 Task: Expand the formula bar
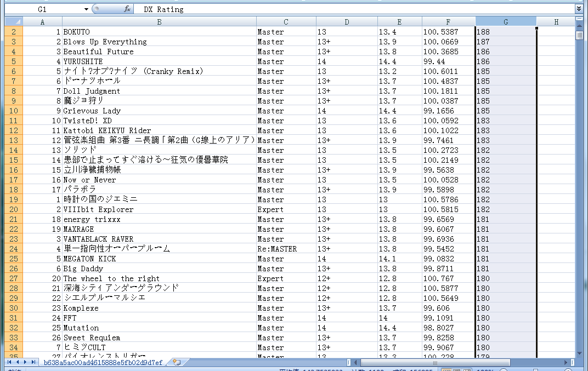[579, 9]
